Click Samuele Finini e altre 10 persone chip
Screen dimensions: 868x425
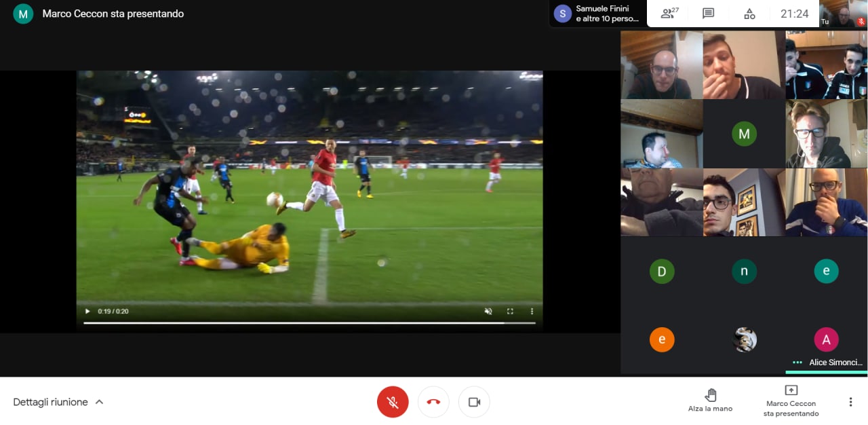[x=597, y=14]
